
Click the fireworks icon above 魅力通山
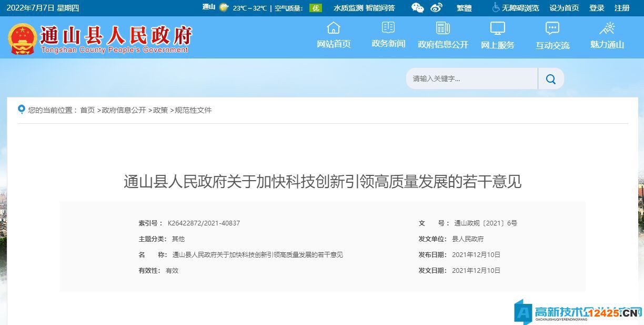[x=608, y=27]
